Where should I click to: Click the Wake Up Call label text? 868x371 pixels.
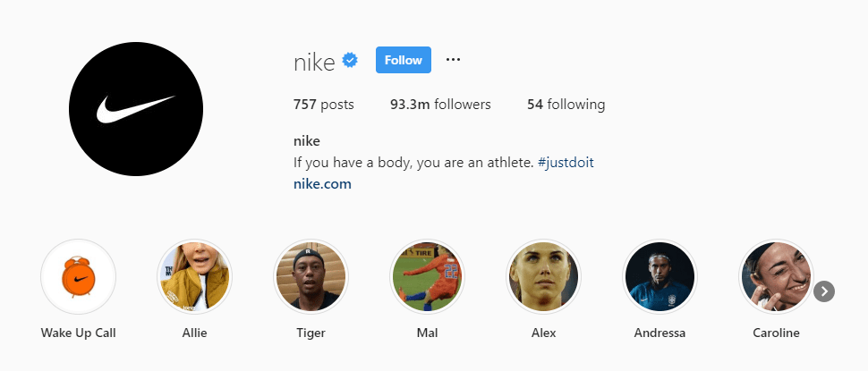tap(78, 333)
